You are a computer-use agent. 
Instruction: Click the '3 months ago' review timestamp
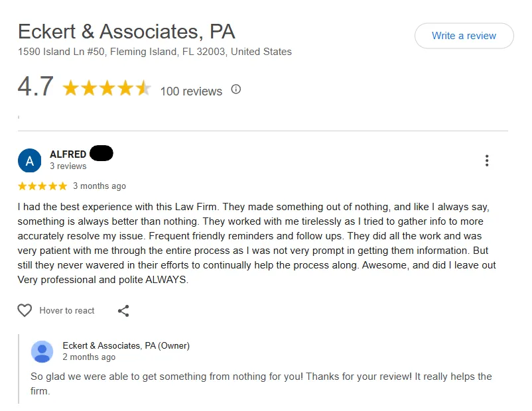click(100, 186)
